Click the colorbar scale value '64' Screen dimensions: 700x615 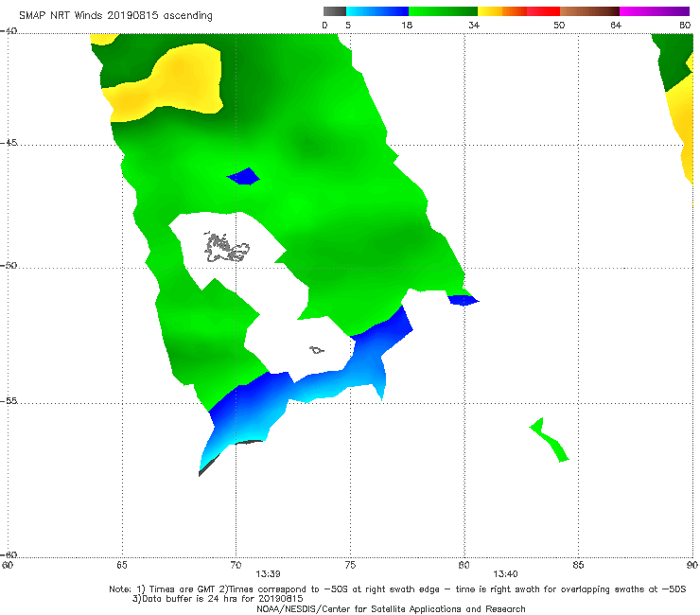pos(616,25)
